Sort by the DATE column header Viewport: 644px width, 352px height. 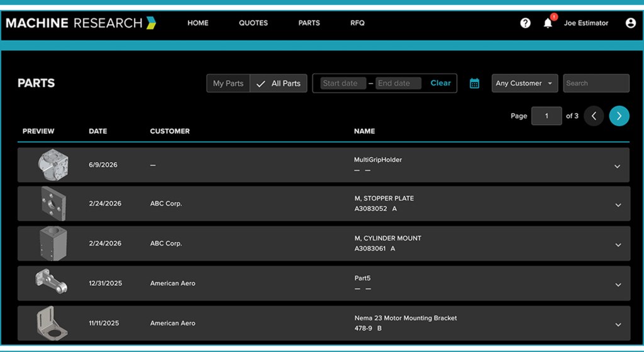(x=97, y=131)
